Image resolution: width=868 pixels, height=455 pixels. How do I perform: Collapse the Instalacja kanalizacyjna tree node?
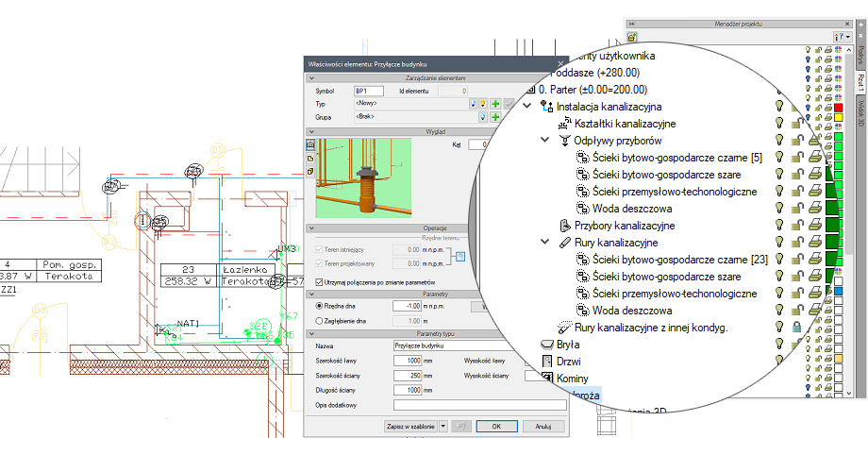527,106
